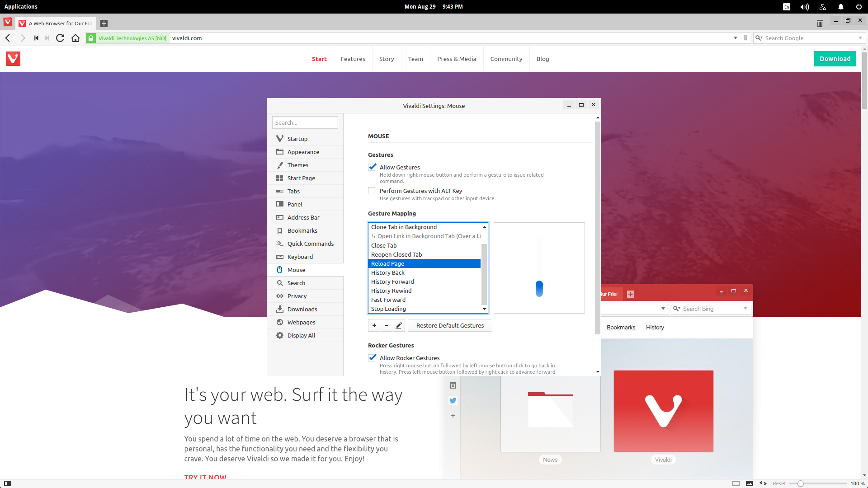Open the notifications bell in system tray
868x488 pixels.
point(841,7)
